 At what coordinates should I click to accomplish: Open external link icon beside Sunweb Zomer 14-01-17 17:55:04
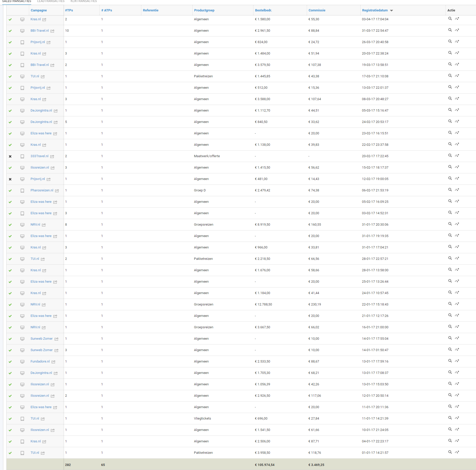tap(57, 339)
